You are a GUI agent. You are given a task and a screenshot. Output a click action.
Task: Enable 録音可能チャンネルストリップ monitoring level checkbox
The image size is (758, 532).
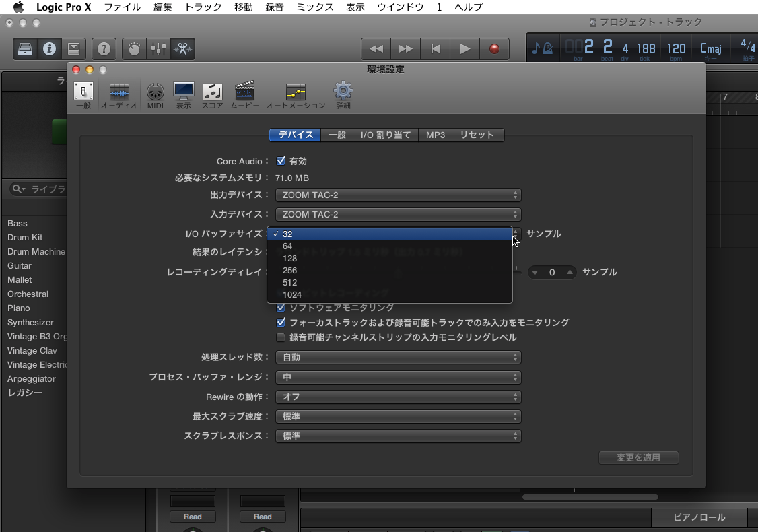281,337
